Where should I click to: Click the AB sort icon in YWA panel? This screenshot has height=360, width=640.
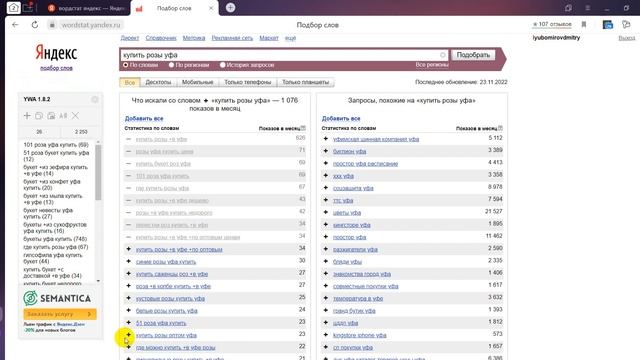(x=63, y=116)
